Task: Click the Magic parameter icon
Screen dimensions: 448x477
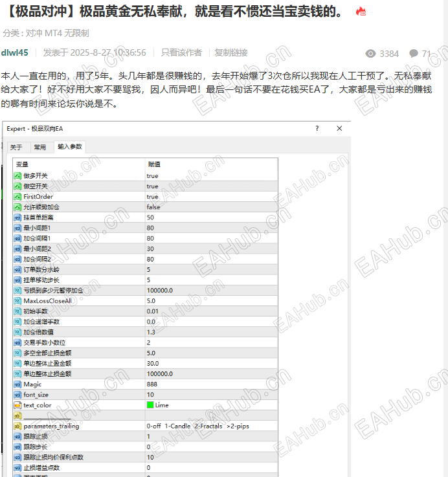Action: pyautogui.click(x=17, y=384)
